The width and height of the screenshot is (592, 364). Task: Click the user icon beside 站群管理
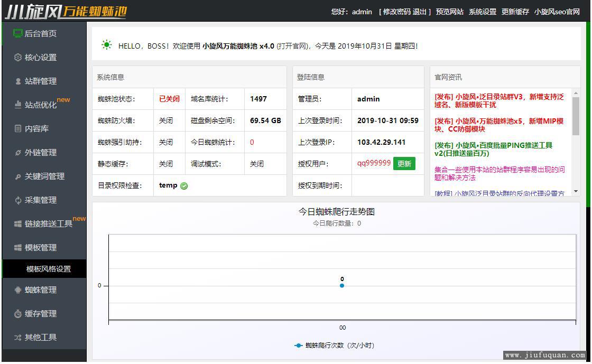pyautogui.click(x=18, y=81)
